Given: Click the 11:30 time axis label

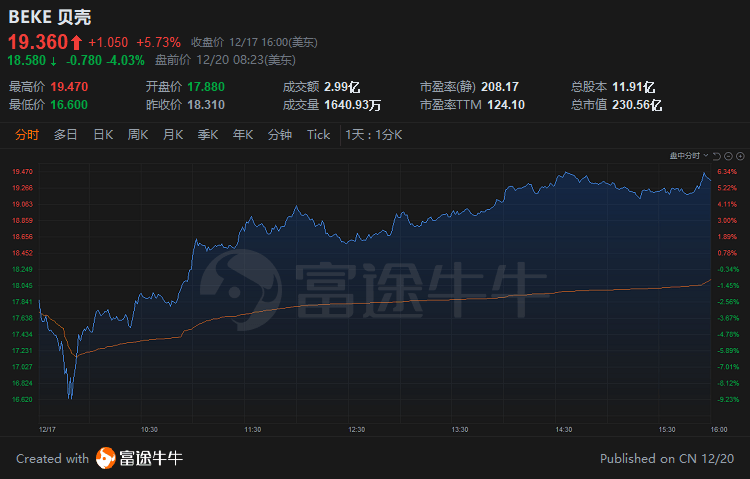Looking at the screenshot, I should pyautogui.click(x=253, y=430).
